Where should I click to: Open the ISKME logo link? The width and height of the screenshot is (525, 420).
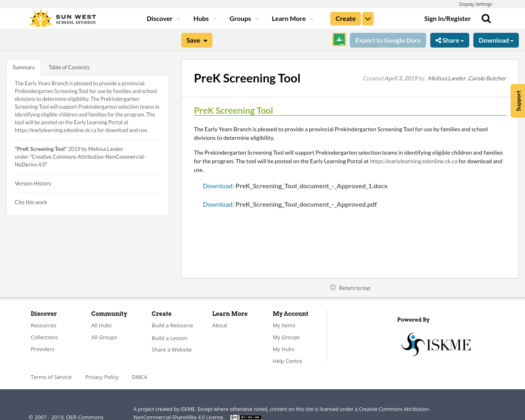[x=436, y=344]
